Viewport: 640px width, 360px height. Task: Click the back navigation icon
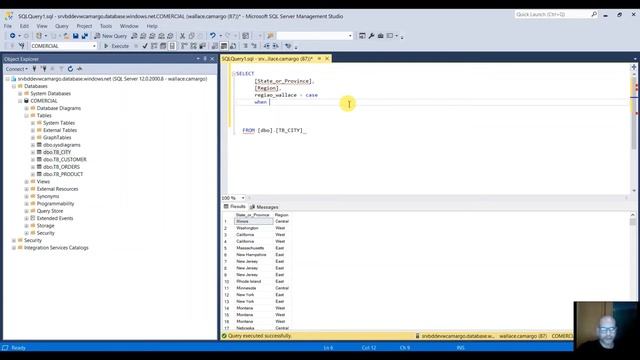(x=13, y=36)
